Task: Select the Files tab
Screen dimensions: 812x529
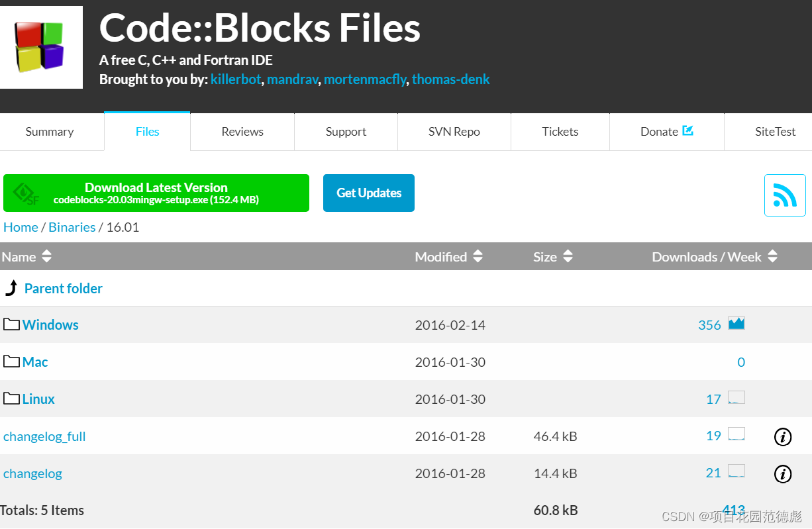Action: [147, 131]
